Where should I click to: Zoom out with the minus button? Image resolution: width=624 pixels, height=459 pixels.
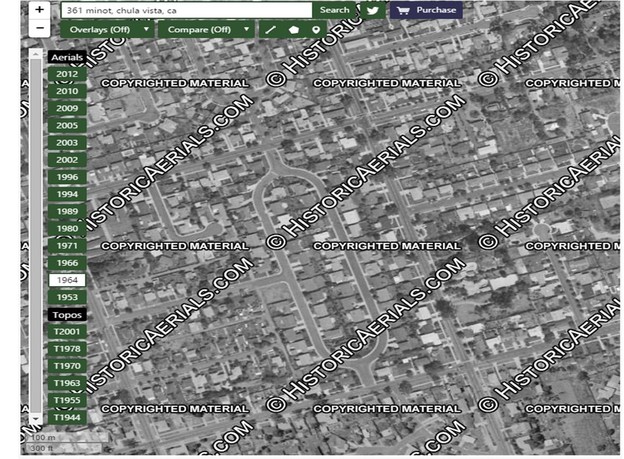click(x=39, y=28)
